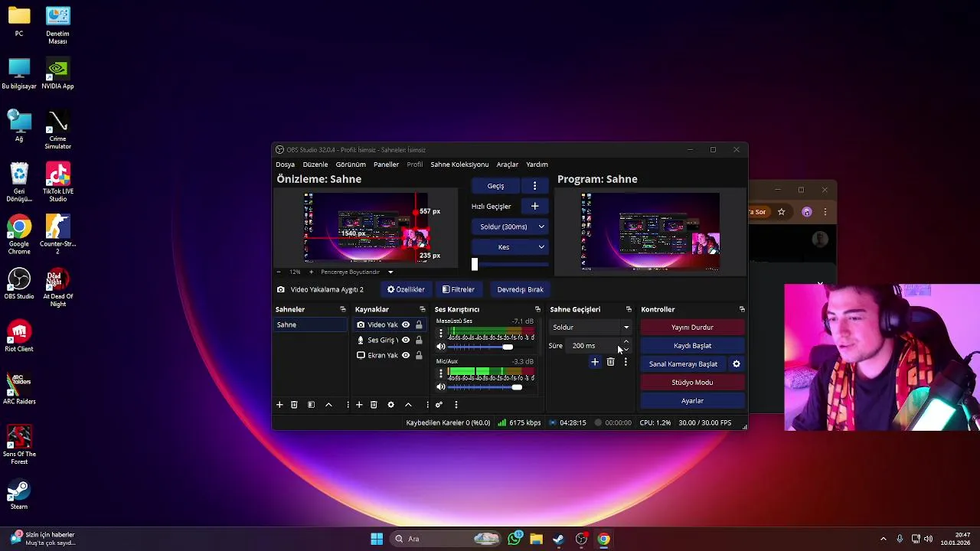Open Soldur combo box in Sahne Geçişleri
Viewport: 980px width, 551px height.
point(590,328)
